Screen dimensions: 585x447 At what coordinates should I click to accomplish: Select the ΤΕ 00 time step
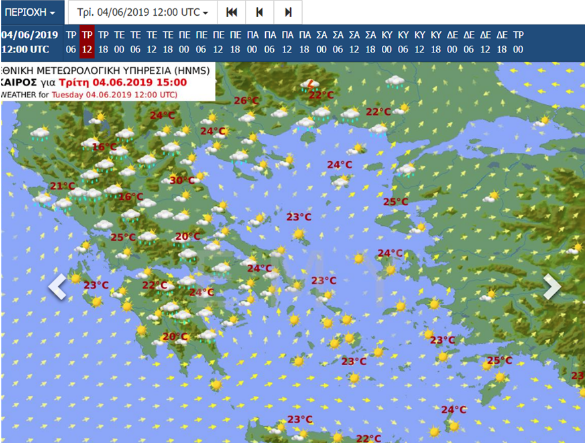pos(119,42)
